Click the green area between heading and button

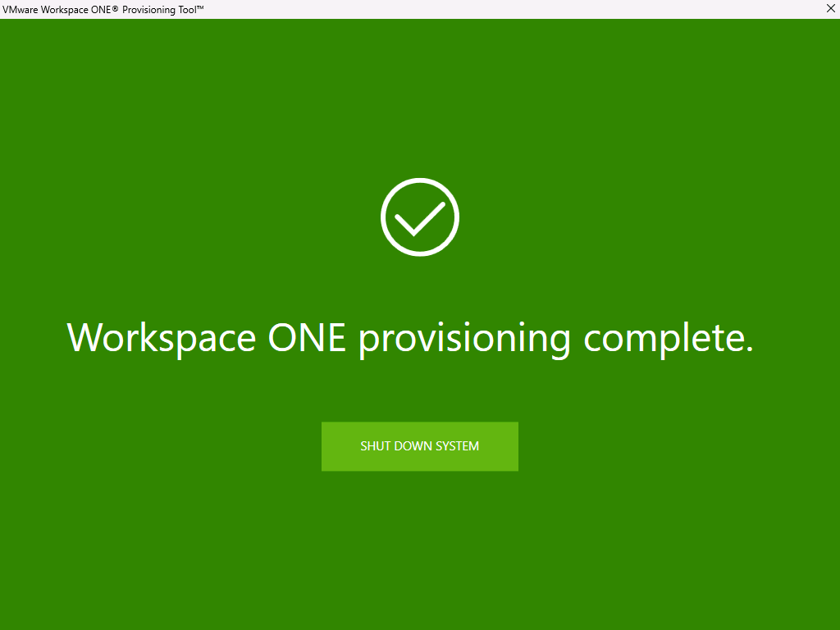(x=419, y=390)
